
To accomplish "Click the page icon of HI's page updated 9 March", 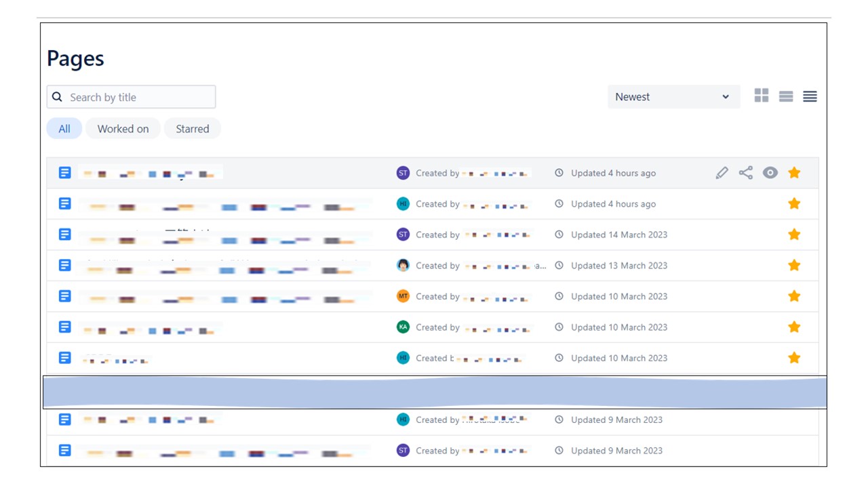I will click(64, 420).
